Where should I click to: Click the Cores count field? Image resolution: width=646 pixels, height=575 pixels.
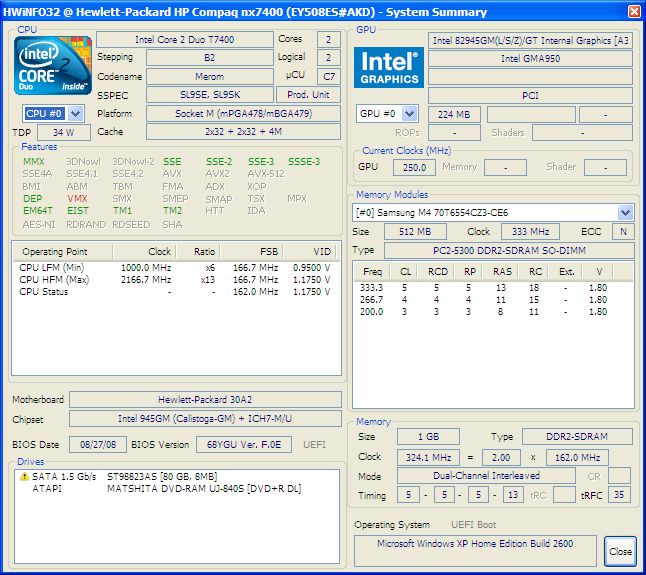(329, 40)
